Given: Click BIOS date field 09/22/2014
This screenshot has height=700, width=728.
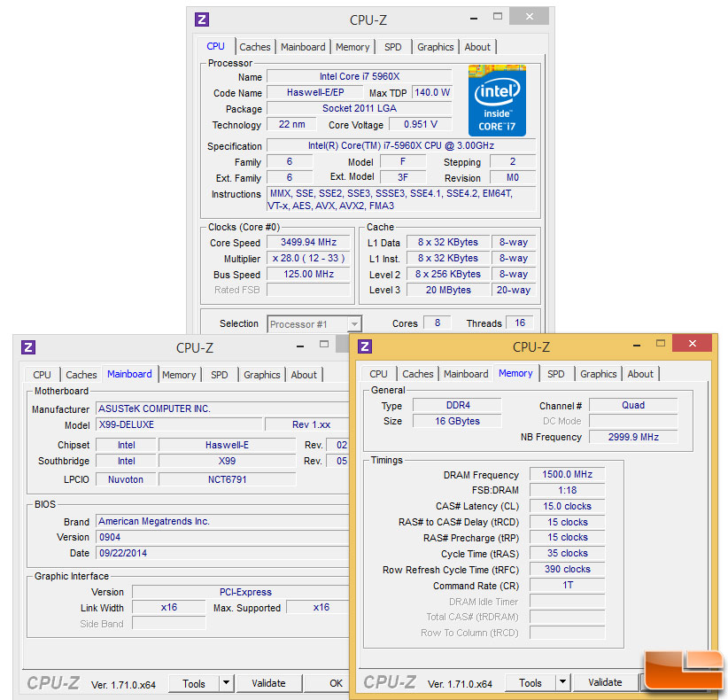Looking at the screenshot, I should pyautogui.click(x=223, y=553).
